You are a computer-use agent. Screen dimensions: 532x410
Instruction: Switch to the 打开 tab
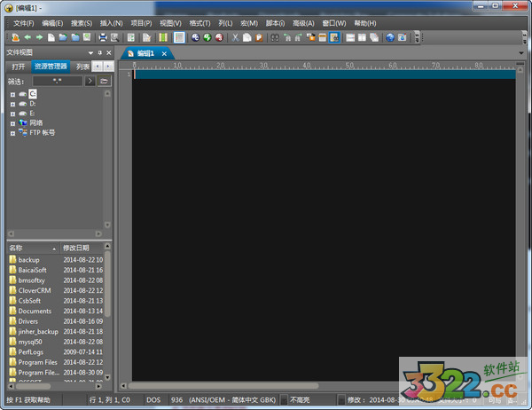tap(18, 67)
